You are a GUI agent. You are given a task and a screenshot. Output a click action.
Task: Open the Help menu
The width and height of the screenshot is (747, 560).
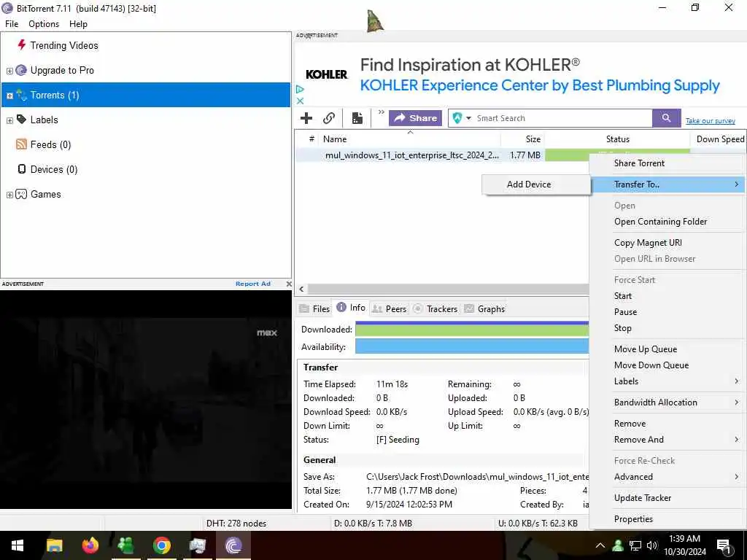tap(78, 24)
